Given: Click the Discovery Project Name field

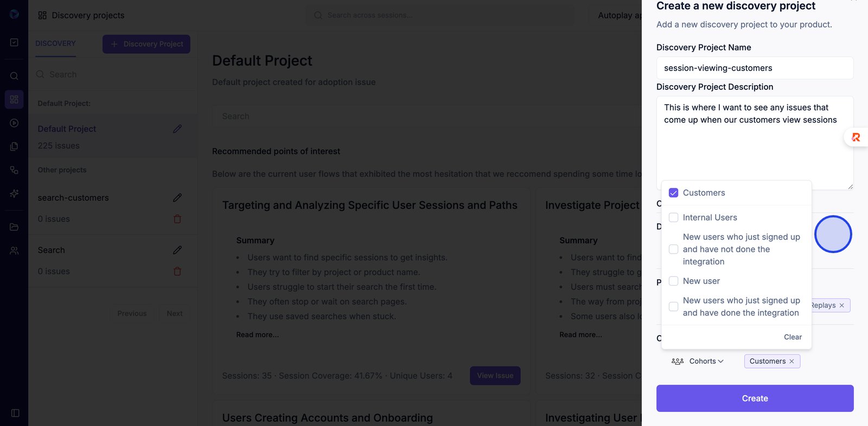Looking at the screenshot, I should pos(755,68).
